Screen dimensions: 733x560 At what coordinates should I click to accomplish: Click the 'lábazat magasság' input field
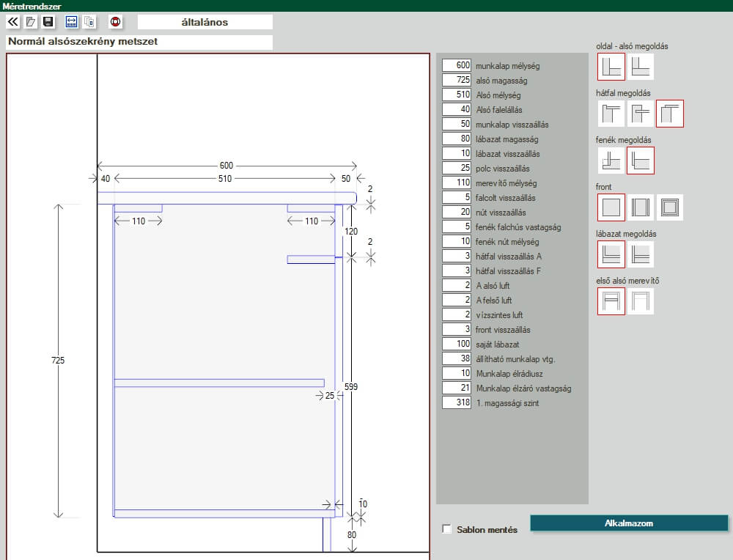point(457,139)
